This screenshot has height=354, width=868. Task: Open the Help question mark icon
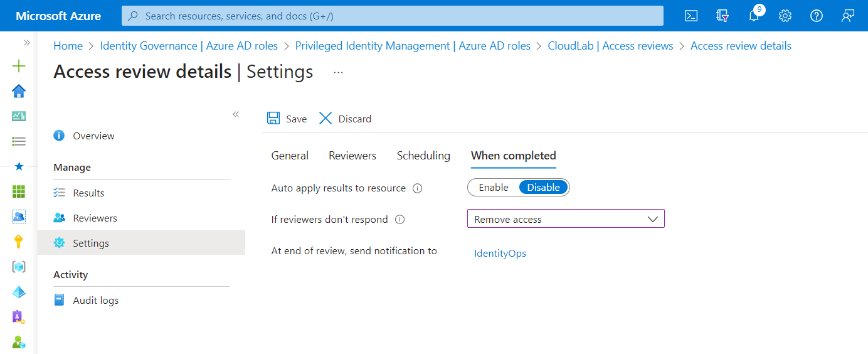pyautogui.click(x=817, y=16)
